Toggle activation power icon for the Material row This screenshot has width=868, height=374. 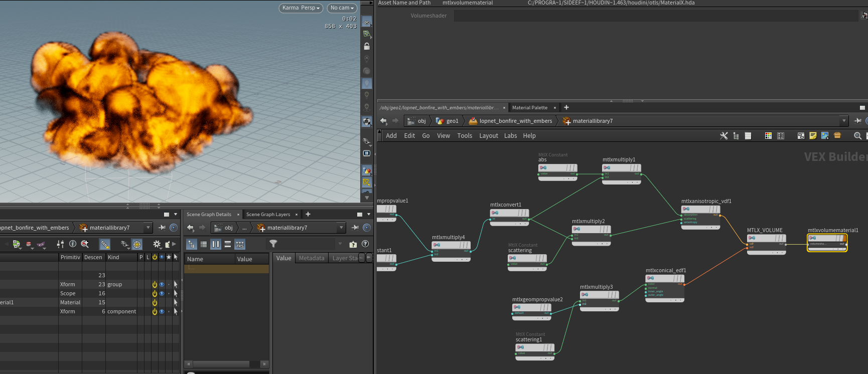(155, 302)
